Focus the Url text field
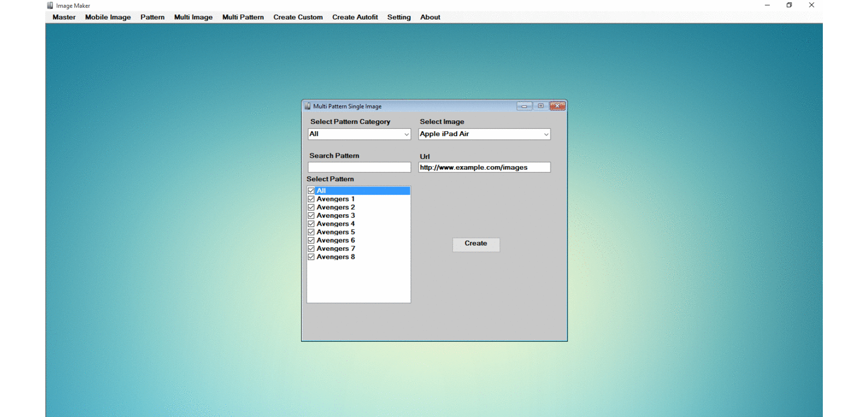868x417 pixels. 484,167
